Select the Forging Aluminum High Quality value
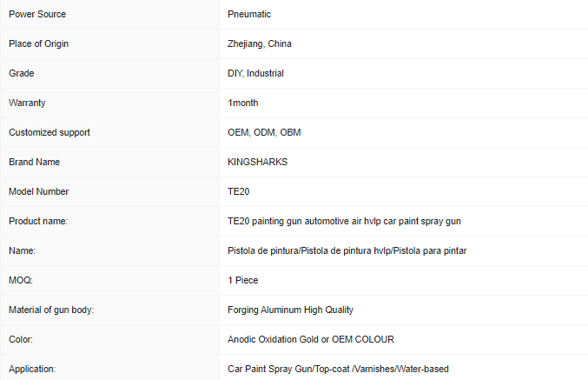This screenshot has width=588, height=380. point(290,310)
